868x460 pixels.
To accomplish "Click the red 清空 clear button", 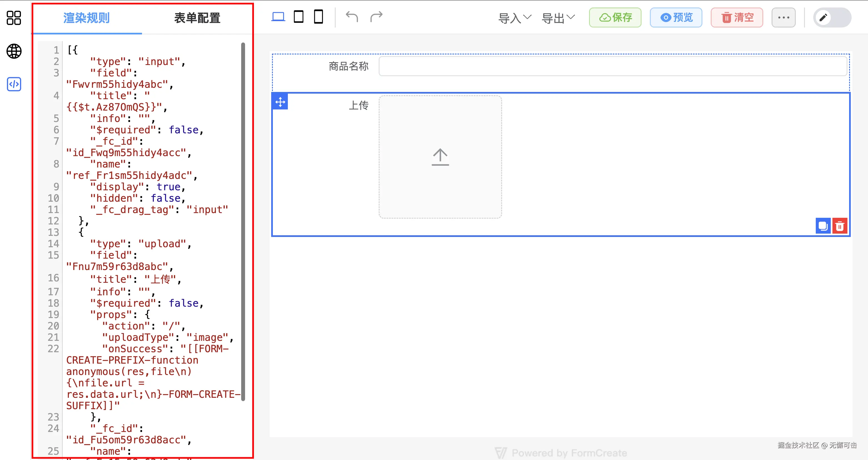I will pos(737,17).
